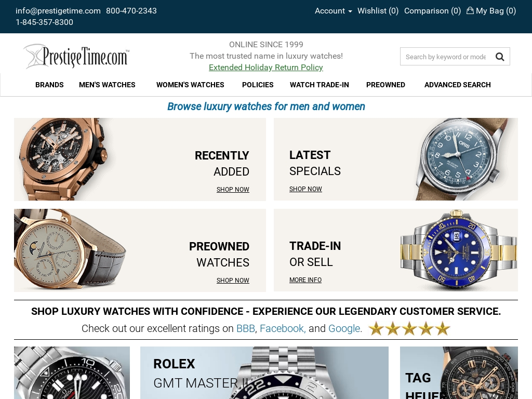Click the five gold star rating
This screenshot has height=399, width=532.
pos(409,328)
